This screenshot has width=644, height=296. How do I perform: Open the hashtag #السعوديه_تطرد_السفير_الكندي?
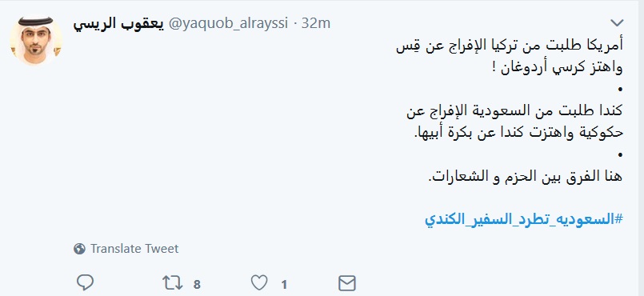tap(524, 220)
